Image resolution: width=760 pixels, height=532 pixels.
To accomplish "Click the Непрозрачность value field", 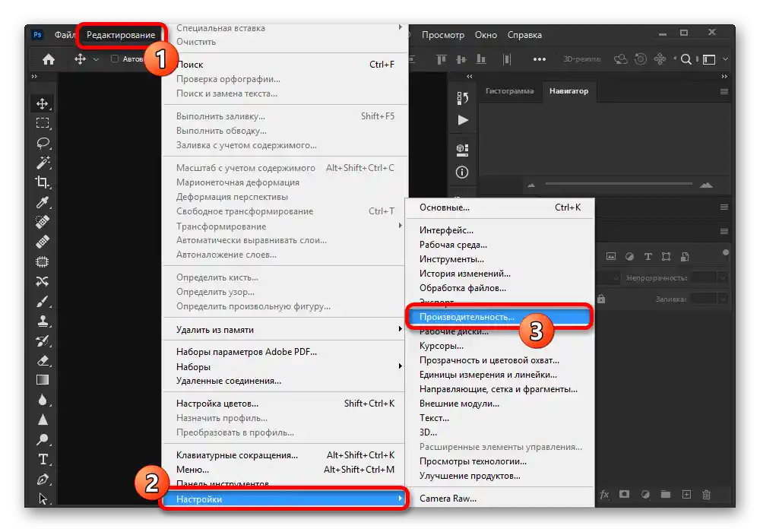I will pyautogui.click(x=704, y=277).
